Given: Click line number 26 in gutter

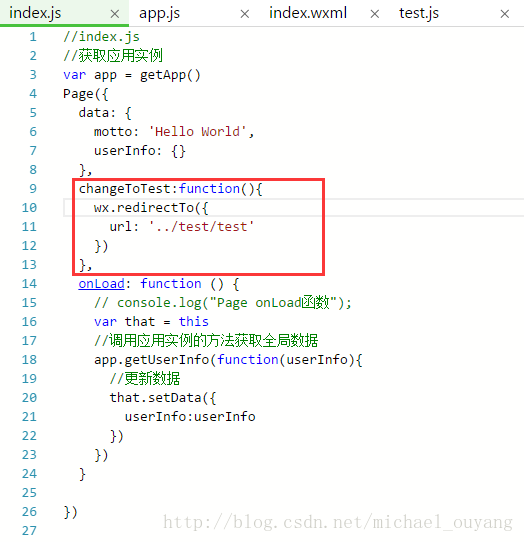Looking at the screenshot, I should click(29, 512).
